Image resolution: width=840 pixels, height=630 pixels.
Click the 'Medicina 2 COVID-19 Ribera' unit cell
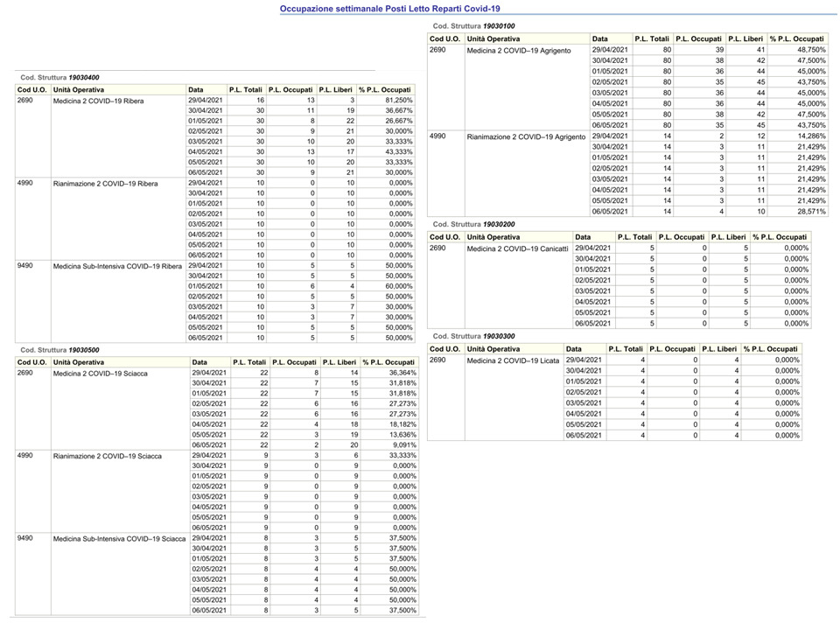click(98, 101)
